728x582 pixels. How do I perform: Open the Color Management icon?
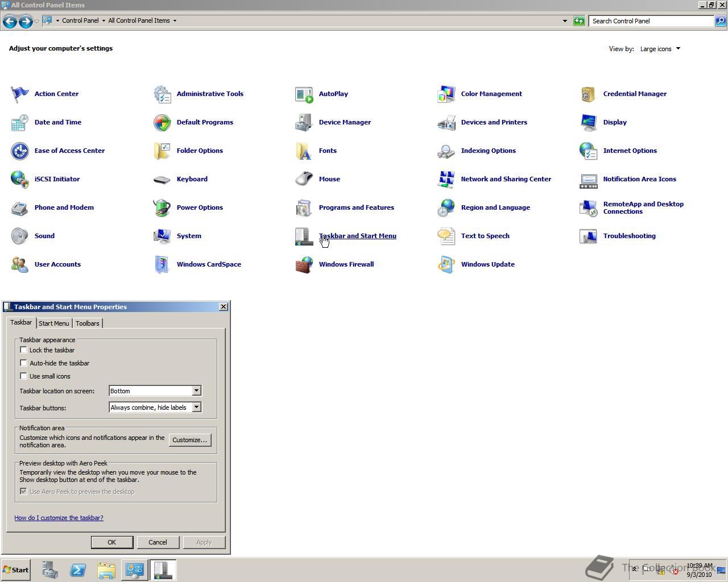(446, 94)
